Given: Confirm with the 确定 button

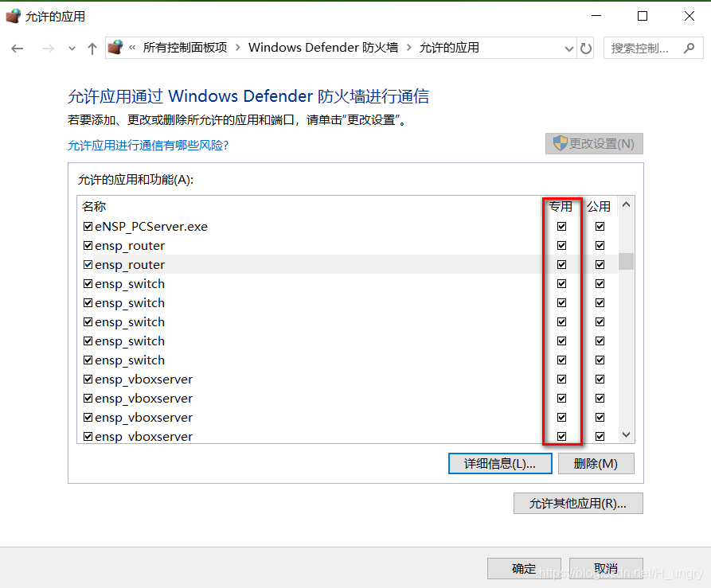Looking at the screenshot, I should point(524,568).
